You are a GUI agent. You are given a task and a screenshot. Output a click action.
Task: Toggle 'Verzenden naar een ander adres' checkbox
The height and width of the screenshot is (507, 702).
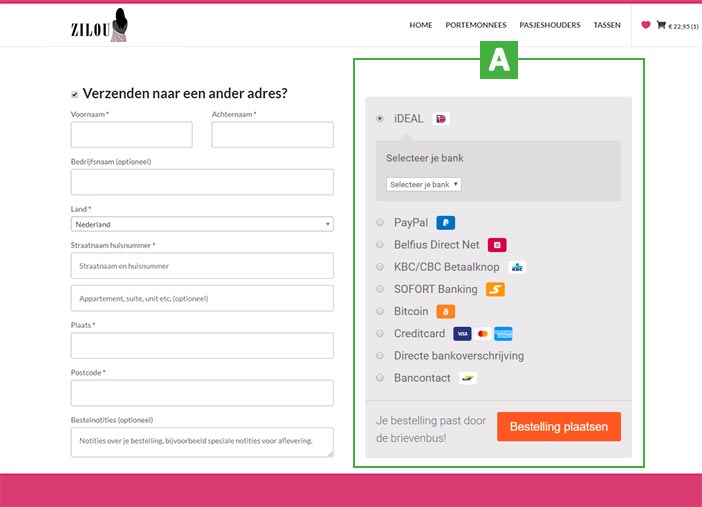click(x=74, y=94)
